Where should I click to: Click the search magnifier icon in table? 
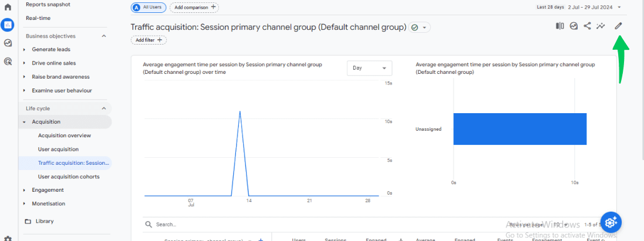point(149,225)
